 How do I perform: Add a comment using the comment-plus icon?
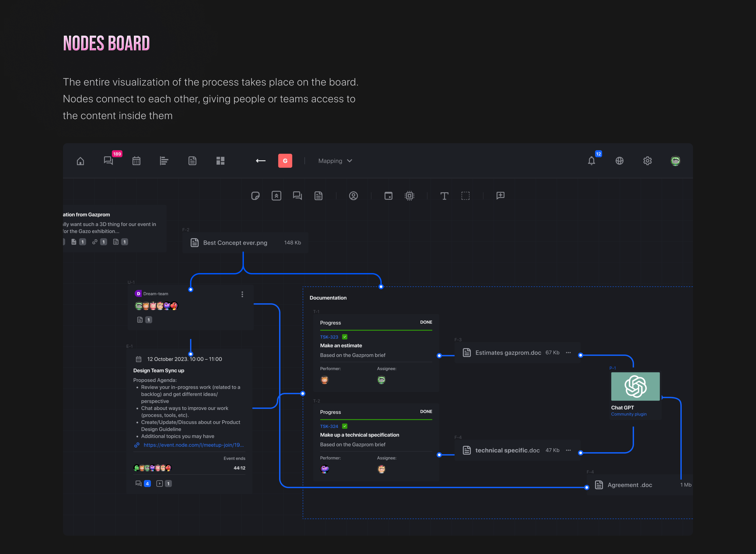(x=500, y=195)
